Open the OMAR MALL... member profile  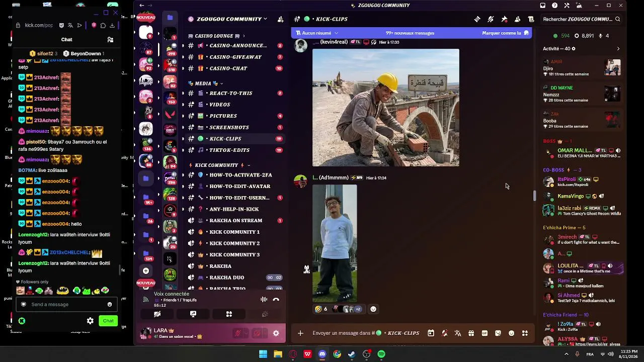[583, 153]
